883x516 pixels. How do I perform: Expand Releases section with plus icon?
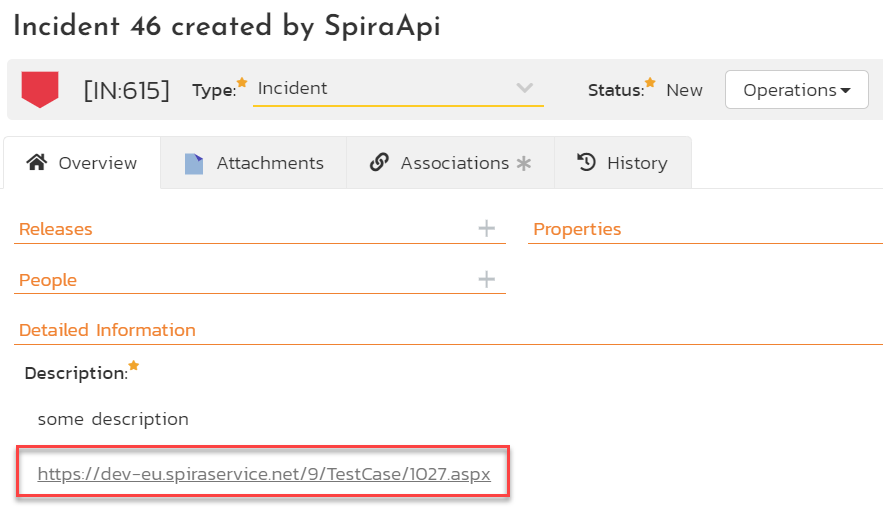pyautogui.click(x=486, y=229)
